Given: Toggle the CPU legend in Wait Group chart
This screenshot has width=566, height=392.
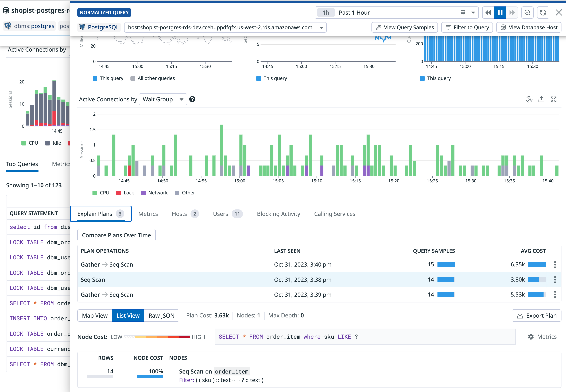Looking at the screenshot, I should click(101, 193).
